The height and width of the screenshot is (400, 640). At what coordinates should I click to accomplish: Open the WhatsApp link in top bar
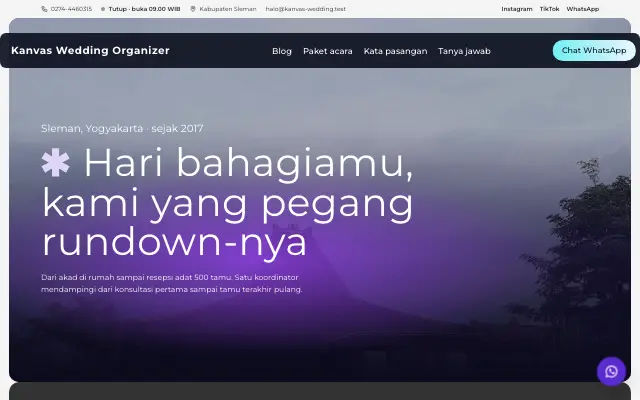[x=582, y=9]
